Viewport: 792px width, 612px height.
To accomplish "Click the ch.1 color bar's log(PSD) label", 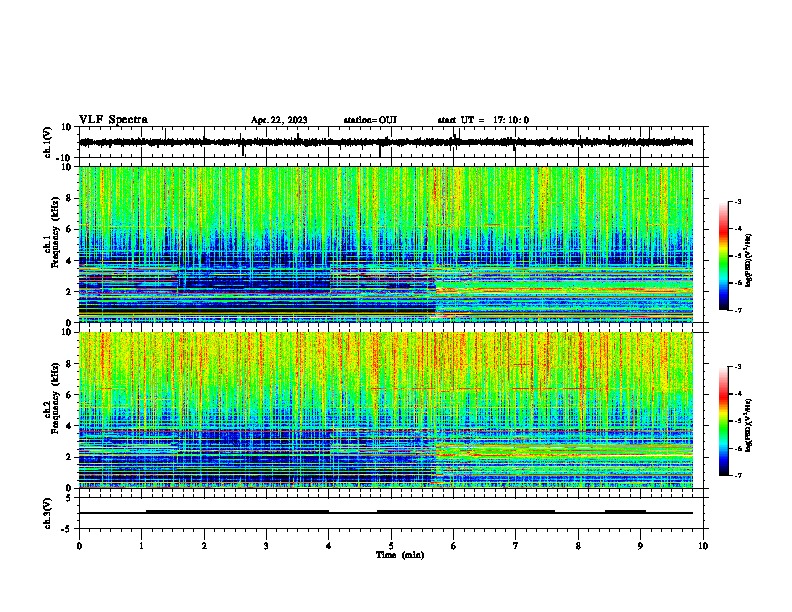I will click(x=749, y=261).
